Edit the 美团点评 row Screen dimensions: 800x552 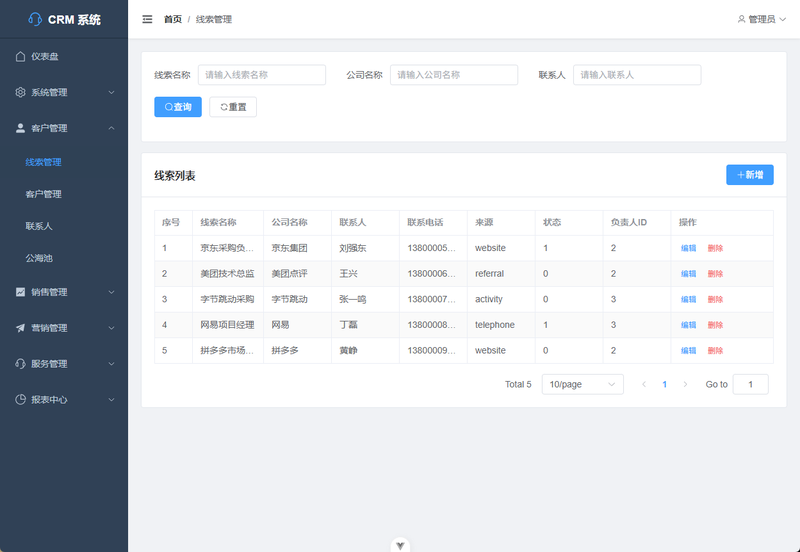[x=688, y=274]
